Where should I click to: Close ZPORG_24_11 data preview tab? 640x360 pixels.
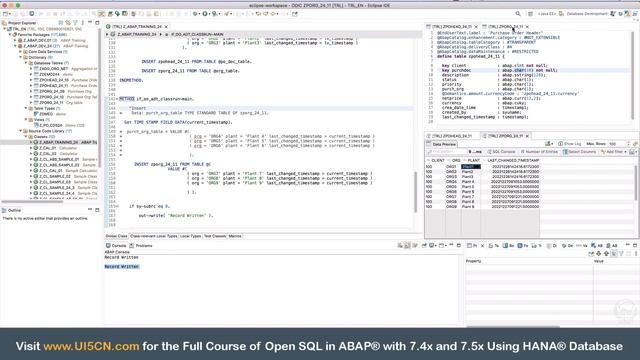tap(527, 136)
